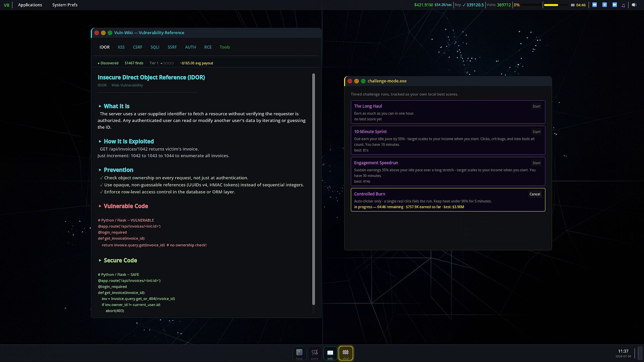The image size is (644, 362).
Task: Click the Controlled Burn card title
Action: click(x=370, y=194)
